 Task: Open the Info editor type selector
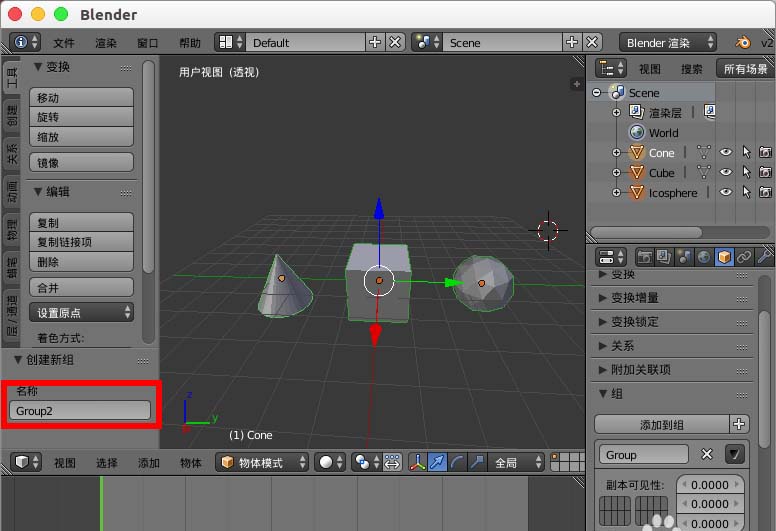pyautogui.click(x=25, y=42)
